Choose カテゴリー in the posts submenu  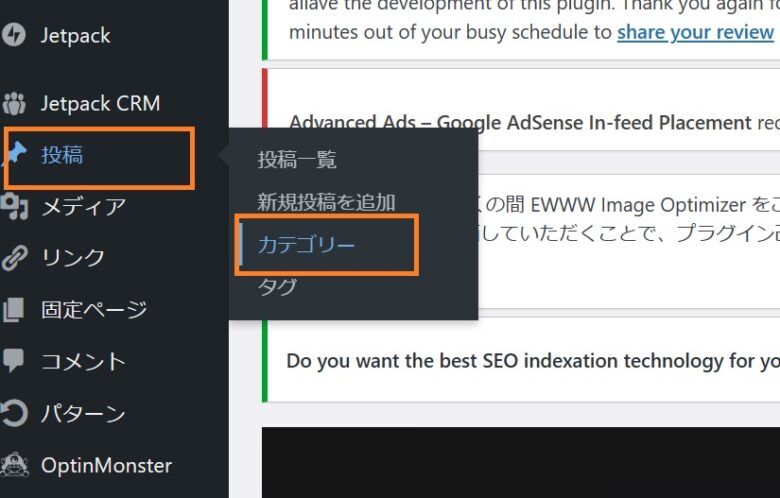pyautogui.click(x=306, y=245)
